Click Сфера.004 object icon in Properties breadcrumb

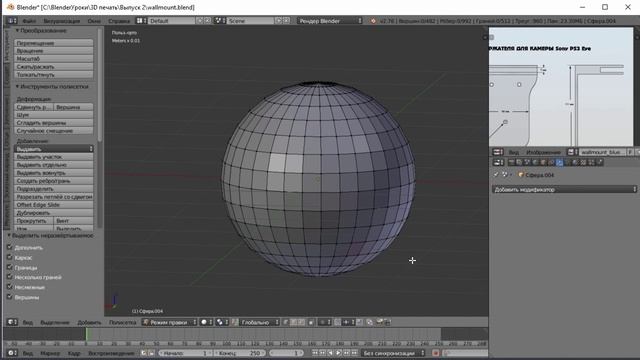pyautogui.click(x=521, y=175)
